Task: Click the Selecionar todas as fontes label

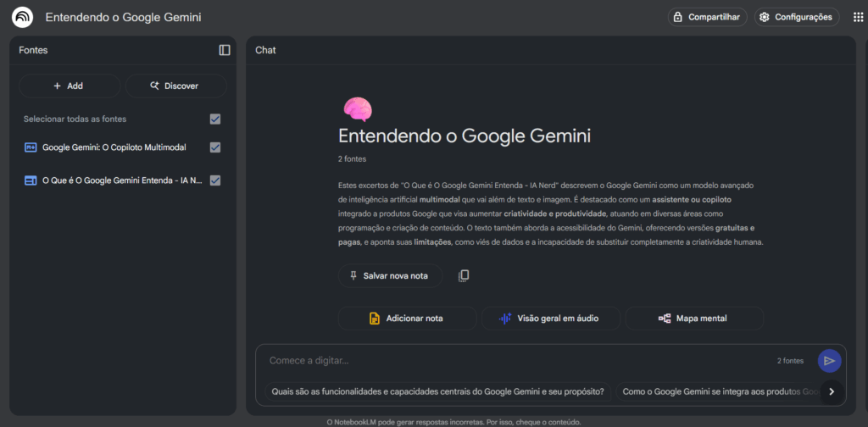Action: pyautogui.click(x=75, y=119)
